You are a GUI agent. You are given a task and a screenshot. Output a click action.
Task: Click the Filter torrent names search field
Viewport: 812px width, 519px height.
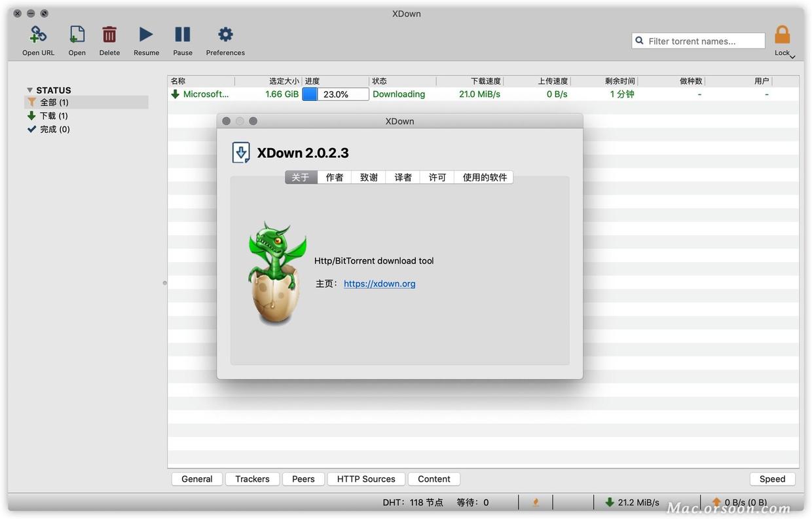(x=698, y=40)
